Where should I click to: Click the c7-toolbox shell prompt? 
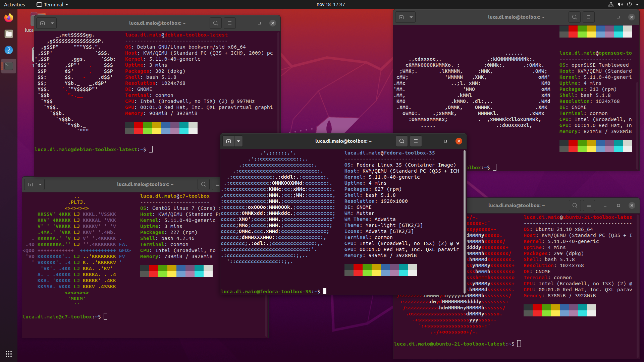point(65,317)
